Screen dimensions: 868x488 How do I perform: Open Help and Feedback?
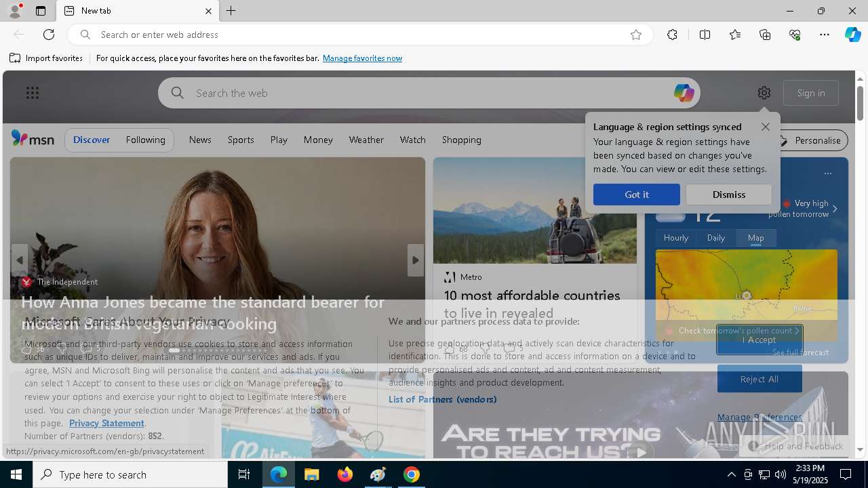pyautogui.click(x=796, y=446)
